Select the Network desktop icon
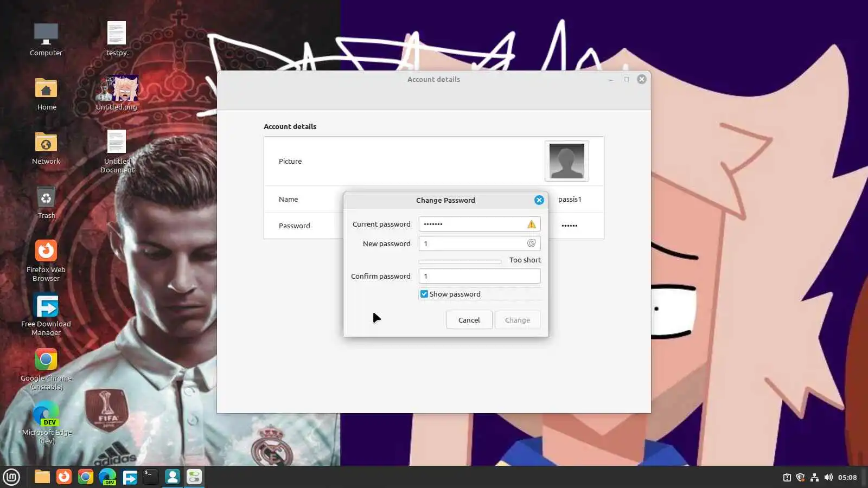Screen dimensions: 868x488 click(46, 148)
